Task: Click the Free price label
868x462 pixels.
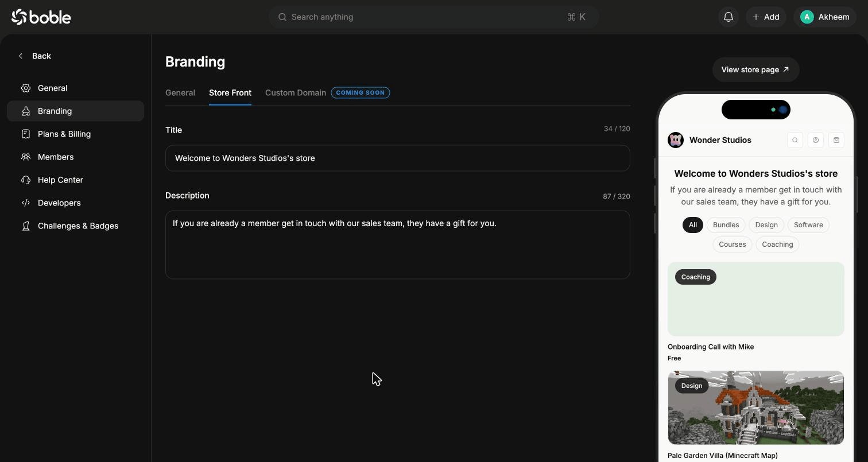Action: coord(675,358)
